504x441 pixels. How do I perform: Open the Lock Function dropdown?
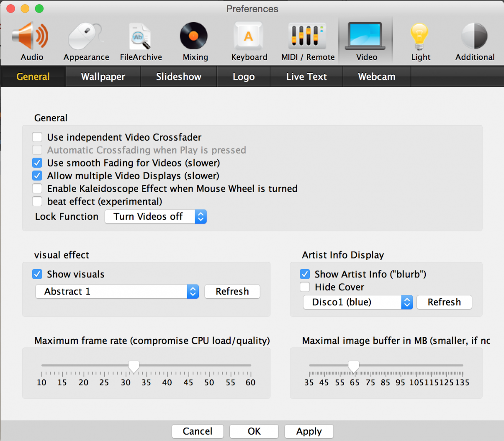click(x=156, y=217)
